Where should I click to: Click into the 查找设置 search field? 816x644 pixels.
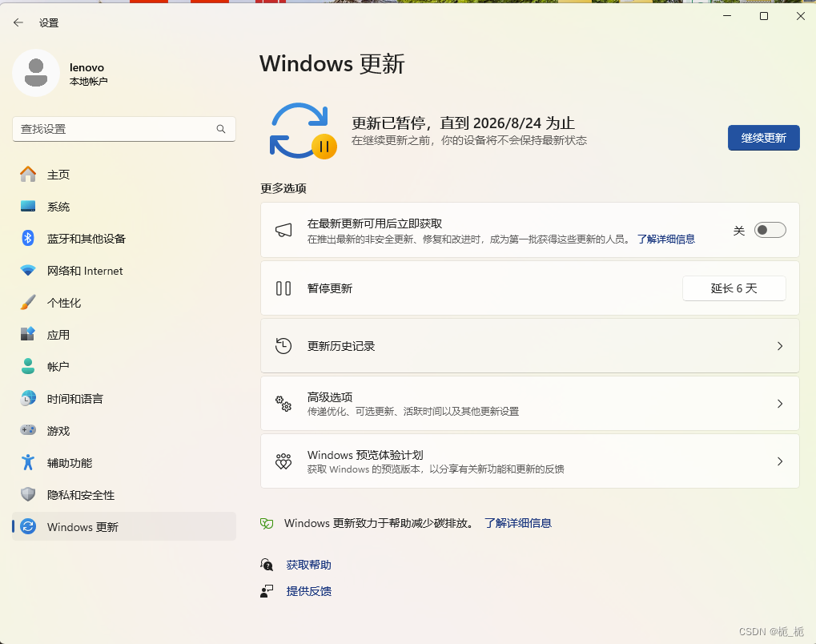point(124,129)
